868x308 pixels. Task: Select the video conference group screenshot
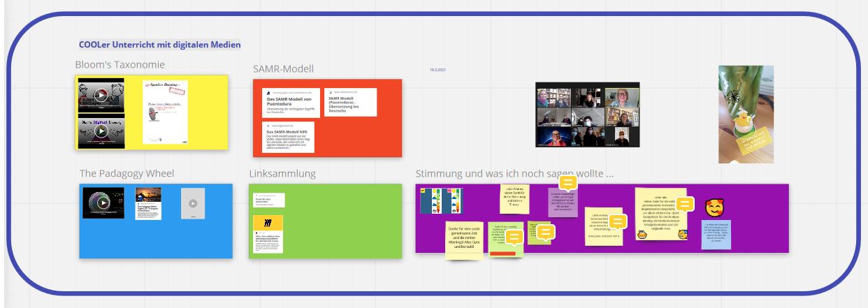pyautogui.click(x=587, y=115)
